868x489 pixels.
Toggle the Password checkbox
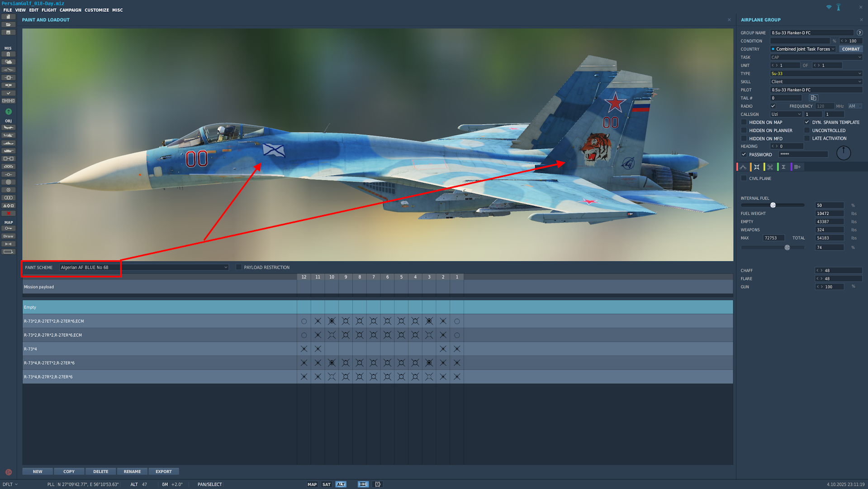[744, 154]
